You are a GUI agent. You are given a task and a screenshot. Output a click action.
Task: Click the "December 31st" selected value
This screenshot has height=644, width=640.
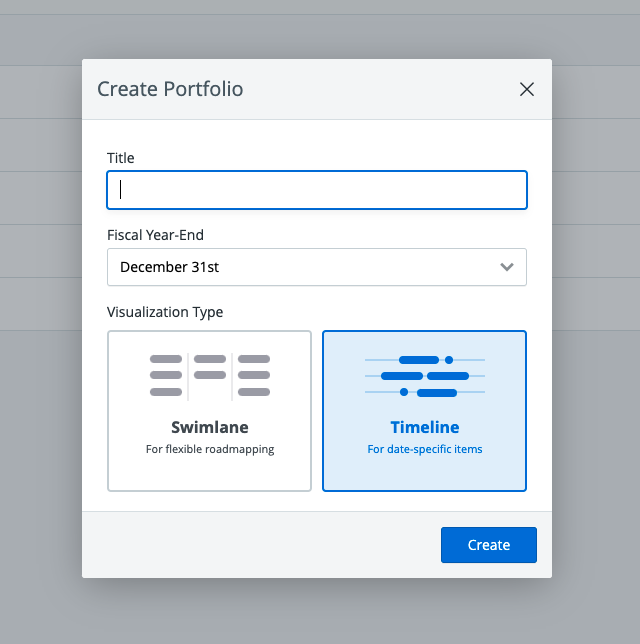pyautogui.click(x=169, y=267)
